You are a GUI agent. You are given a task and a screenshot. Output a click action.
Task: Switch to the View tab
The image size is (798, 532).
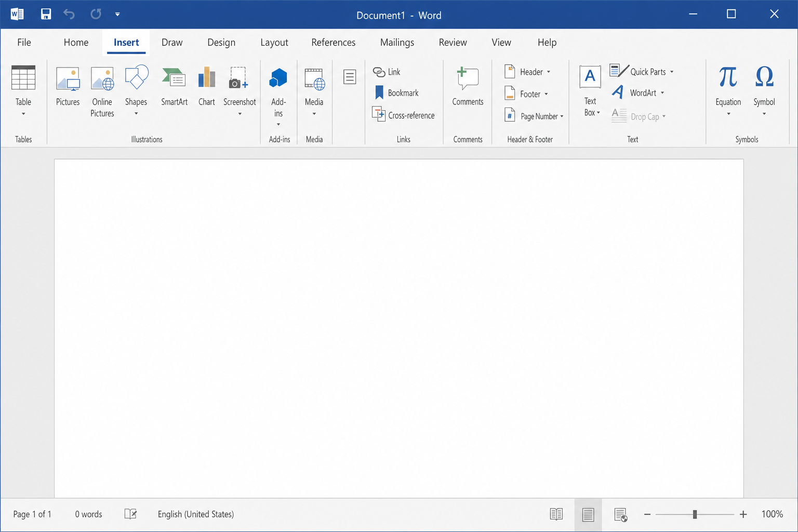click(501, 43)
